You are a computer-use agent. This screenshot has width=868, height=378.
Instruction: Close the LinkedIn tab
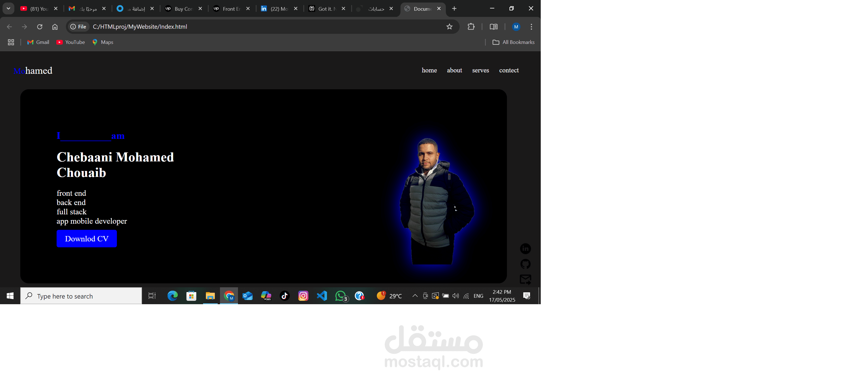pos(295,9)
